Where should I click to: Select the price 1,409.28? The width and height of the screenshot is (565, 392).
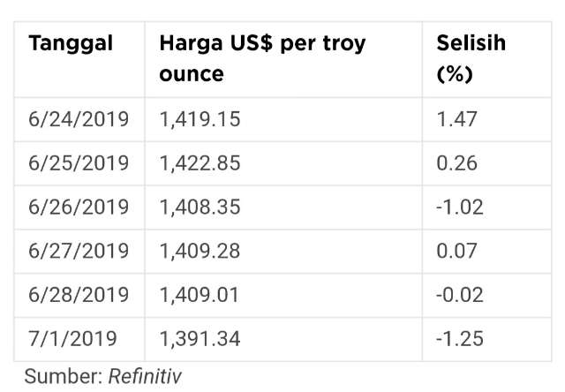[x=200, y=251]
